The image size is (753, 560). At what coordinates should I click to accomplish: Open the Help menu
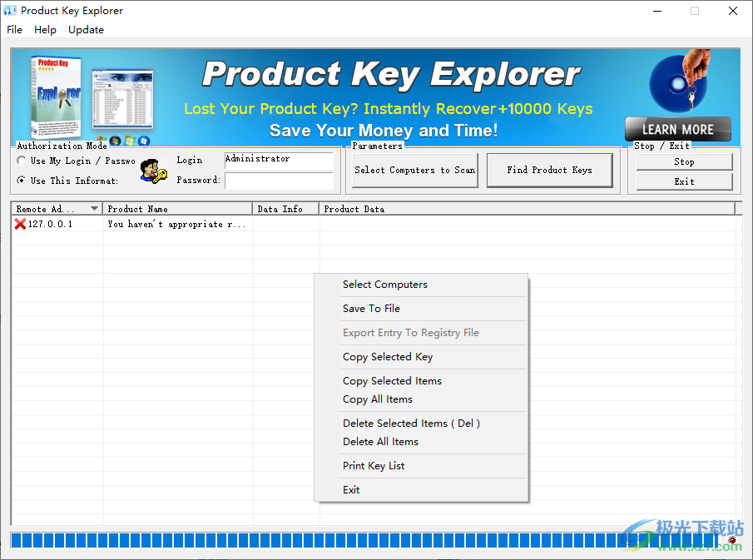click(x=45, y=30)
